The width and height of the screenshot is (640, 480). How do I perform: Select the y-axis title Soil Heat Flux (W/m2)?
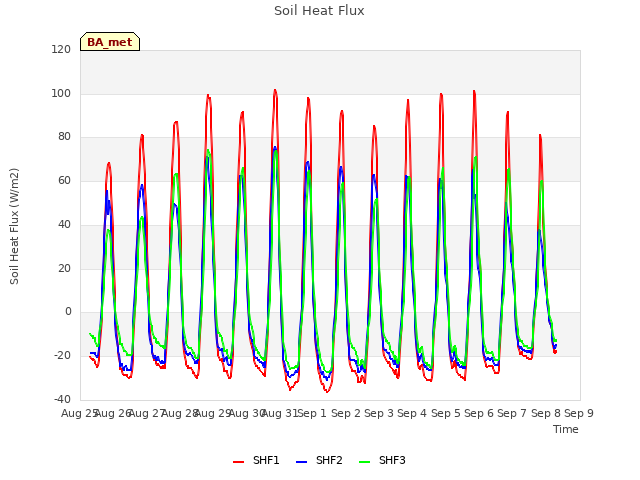coord(14,226)
